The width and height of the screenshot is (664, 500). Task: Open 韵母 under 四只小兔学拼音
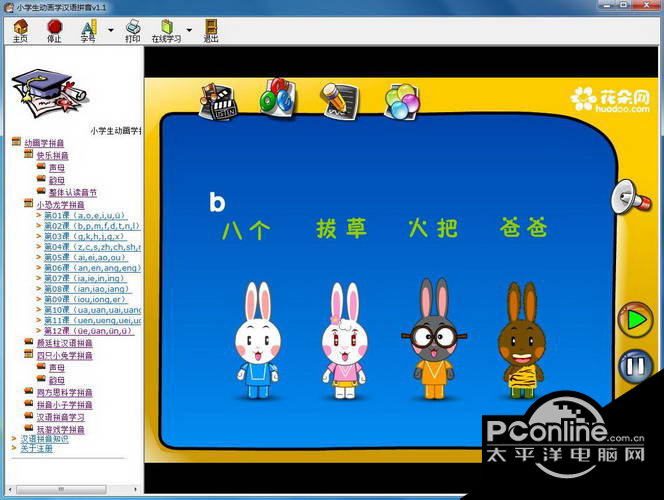click(x=57, y=380)
